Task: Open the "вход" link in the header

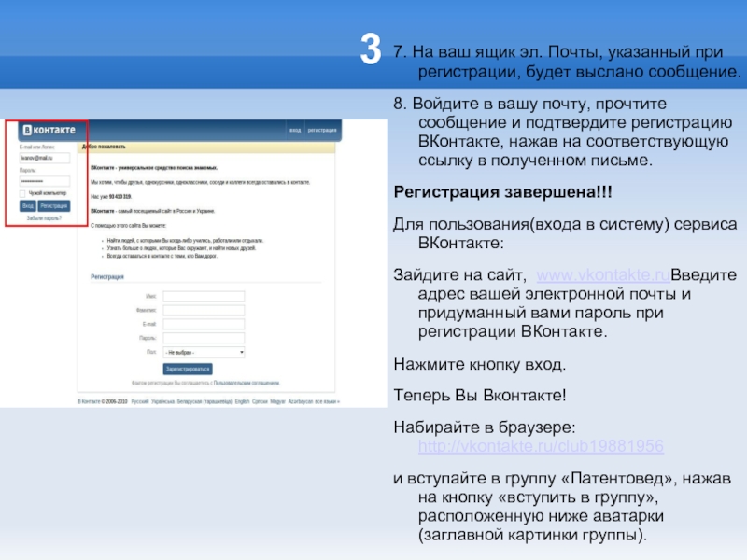Action: (x=295, y=130)
